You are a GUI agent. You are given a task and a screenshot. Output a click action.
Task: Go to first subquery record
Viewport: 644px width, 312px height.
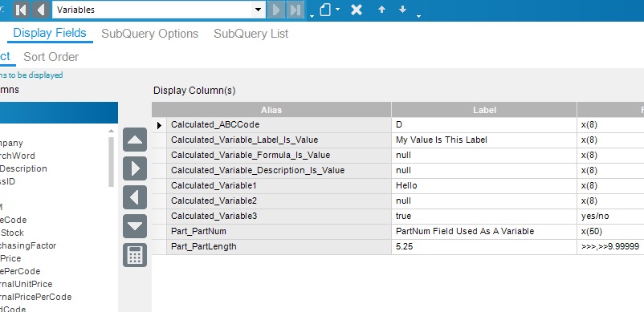click(22, 10)
